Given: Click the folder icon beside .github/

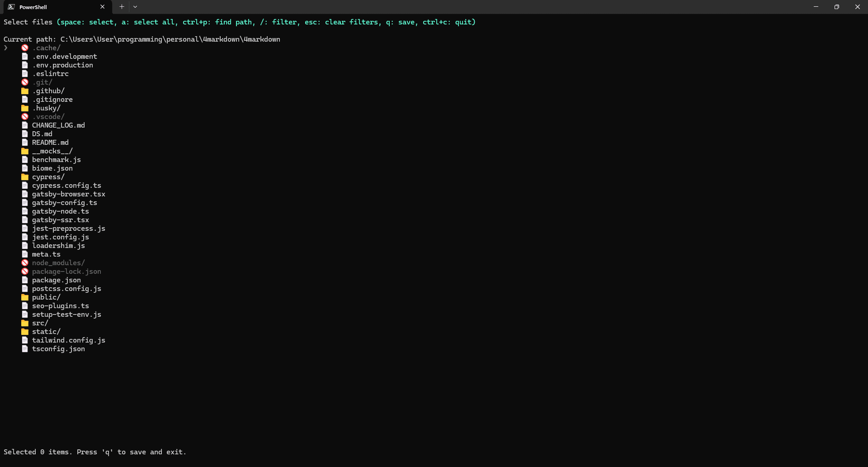Looking at the screenshot, I should tap(25, 91).
